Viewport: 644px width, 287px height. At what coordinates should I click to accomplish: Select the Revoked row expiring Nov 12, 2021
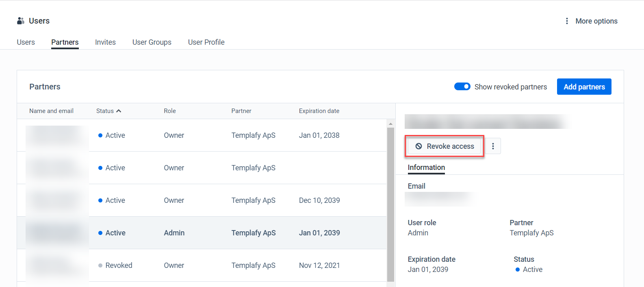coord(202,265)
